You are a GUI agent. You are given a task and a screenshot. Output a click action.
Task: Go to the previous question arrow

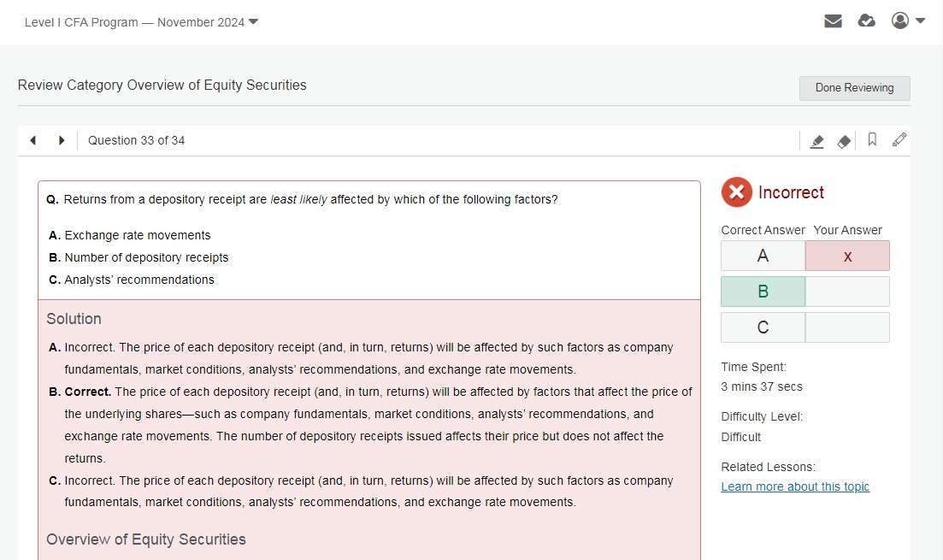[x=33, y=140]
